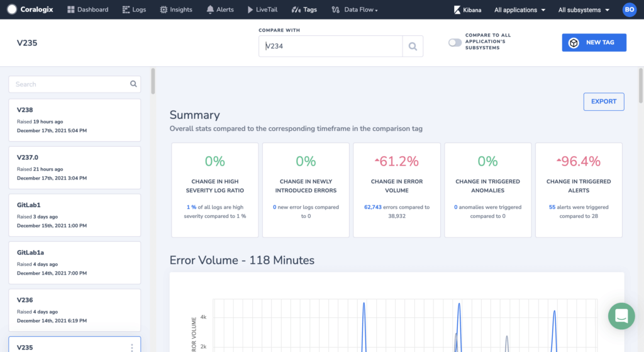
Task: Switch to the Alerts page
Action: coord(220,9)
